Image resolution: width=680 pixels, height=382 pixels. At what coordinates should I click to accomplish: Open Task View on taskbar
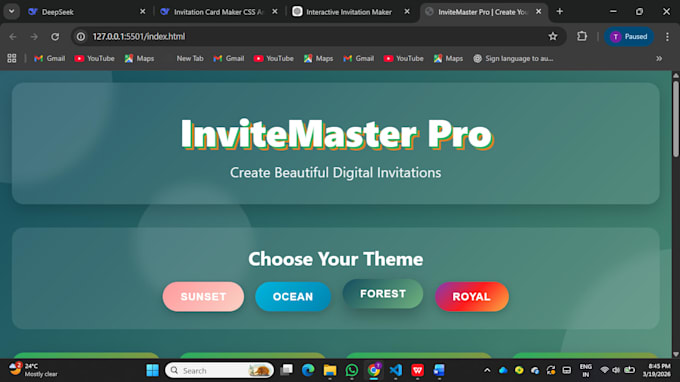point(286,370)
